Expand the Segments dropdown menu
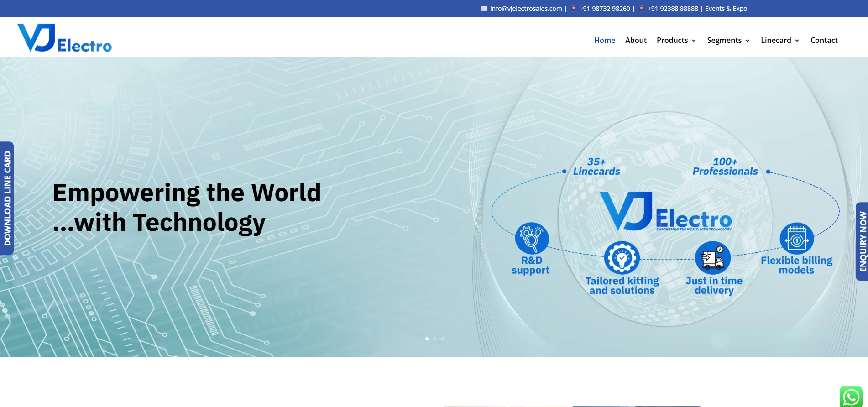Image resolution: width=868 pixels, height=407 pixels. (x=728, y=40)
